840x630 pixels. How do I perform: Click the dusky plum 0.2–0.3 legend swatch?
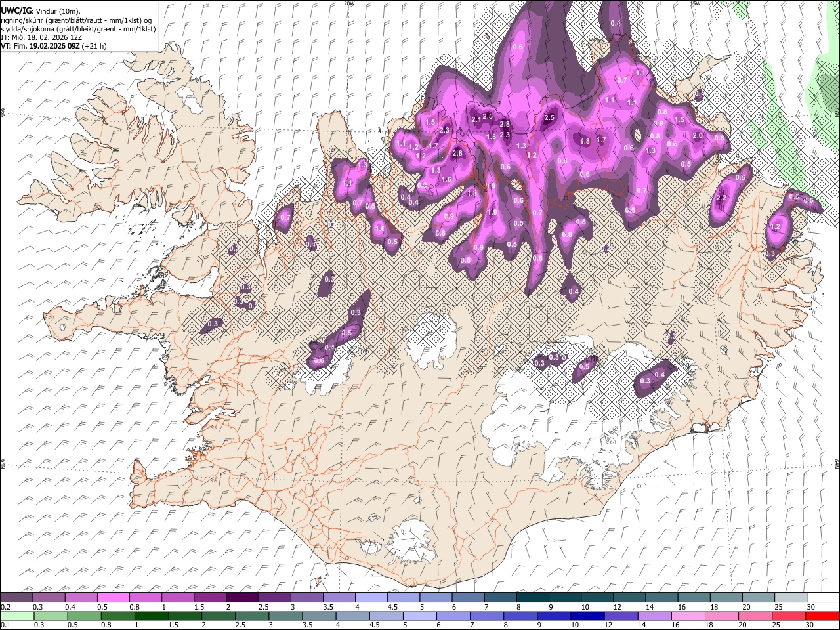16,598
